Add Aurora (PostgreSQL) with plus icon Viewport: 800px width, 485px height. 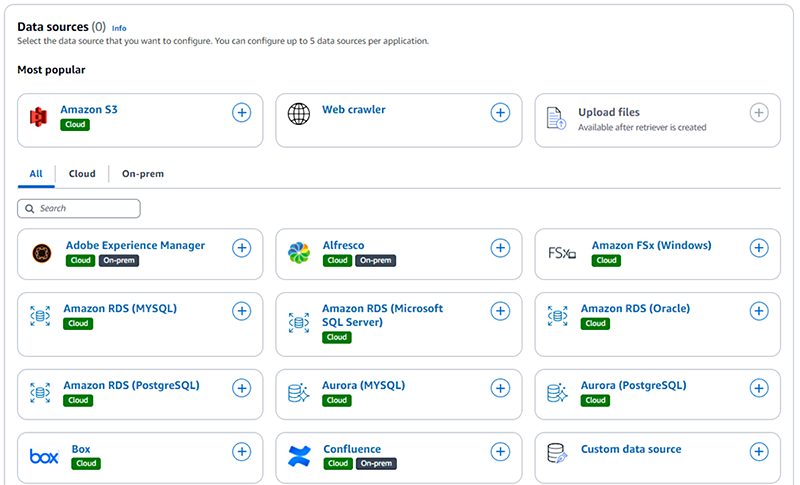(x=759, y=388)
